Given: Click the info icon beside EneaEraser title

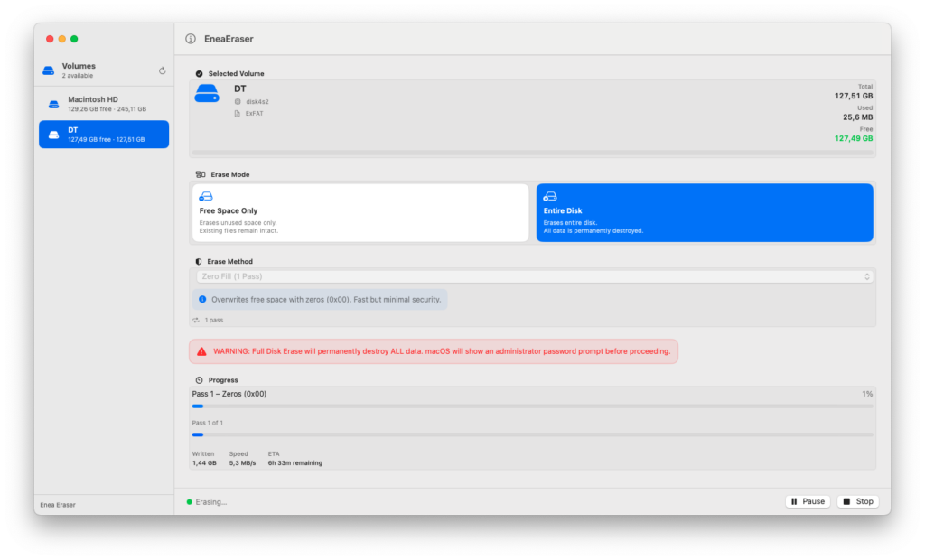Looking at the screenshot, I should point(191,39).
